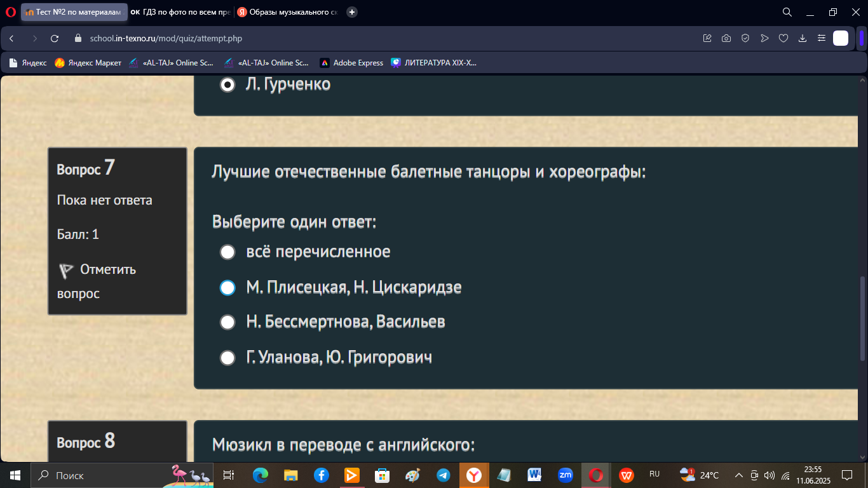Switch the RU keyboard language indicator
868x488 pixels.
point(654,475)
